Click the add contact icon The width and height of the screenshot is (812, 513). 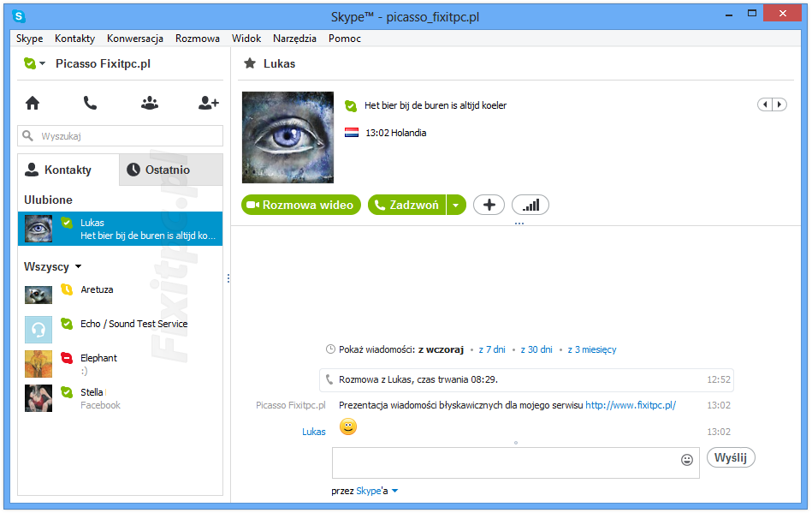pos(209,103)
